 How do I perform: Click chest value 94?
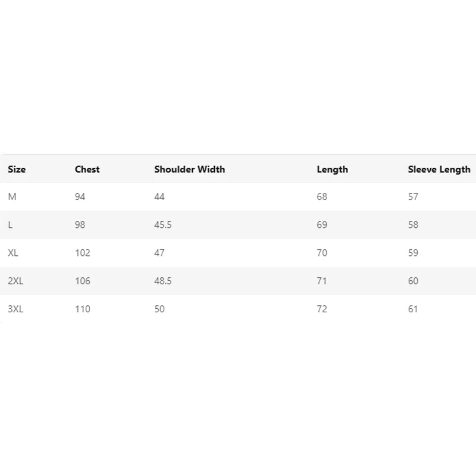(80, 197)
